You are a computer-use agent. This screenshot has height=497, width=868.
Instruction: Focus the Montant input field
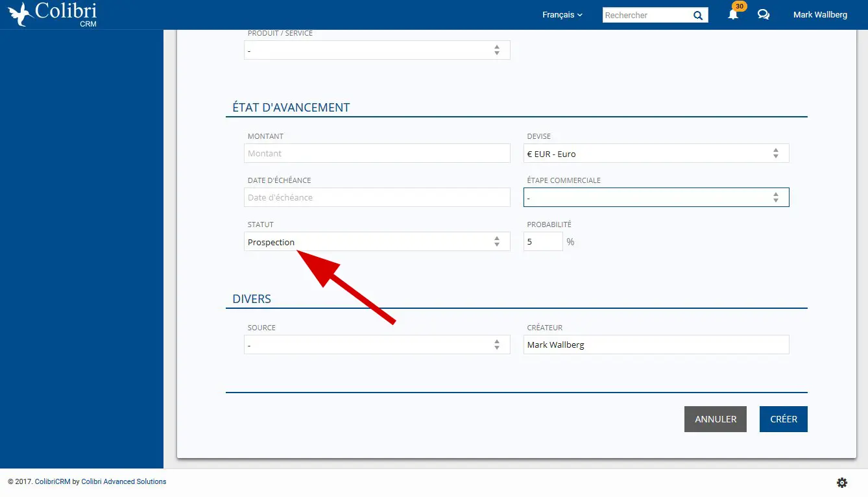pos(377,153)
